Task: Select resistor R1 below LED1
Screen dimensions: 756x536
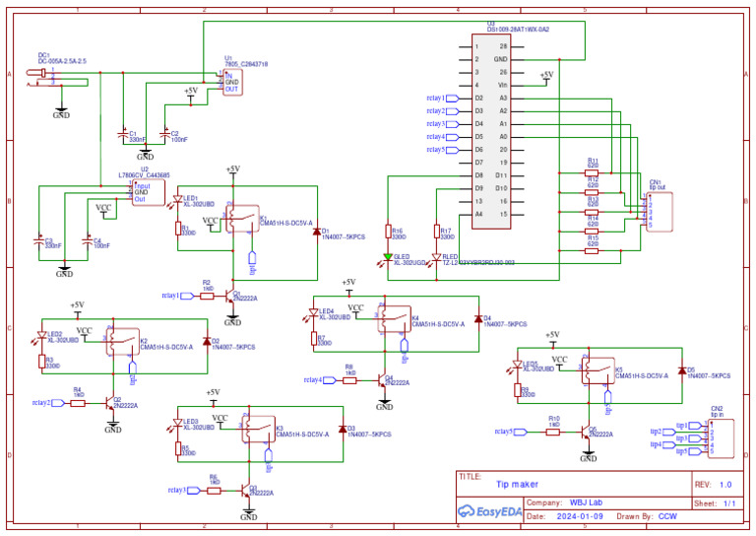Action: (x=178, y=229)
